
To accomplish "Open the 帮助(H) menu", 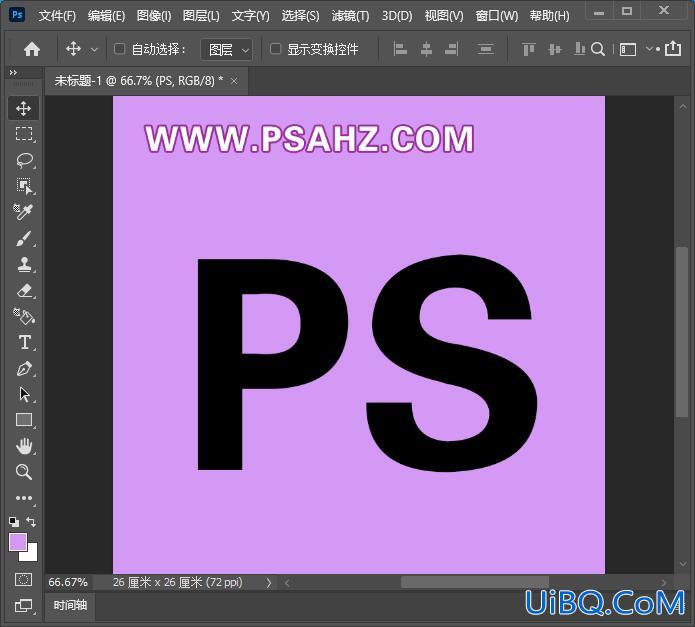I will click(x=549, y=16).
